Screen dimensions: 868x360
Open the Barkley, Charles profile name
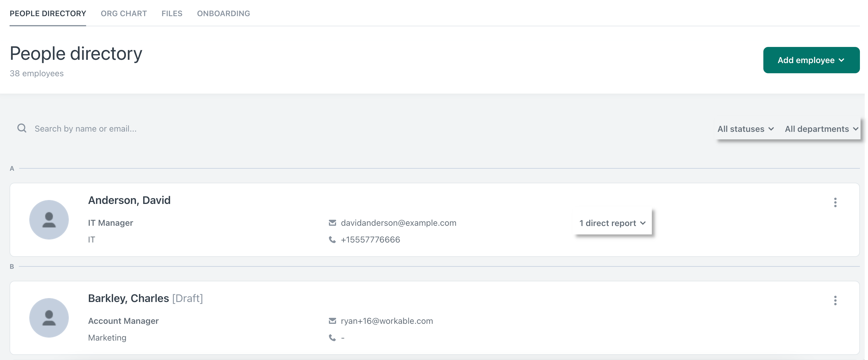[128, 298]
